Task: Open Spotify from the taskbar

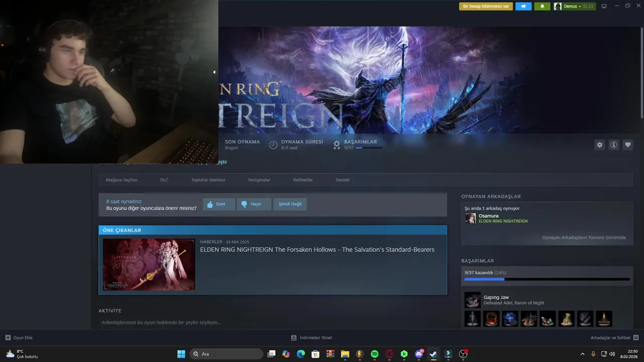Action: click(x=374, y=354)
